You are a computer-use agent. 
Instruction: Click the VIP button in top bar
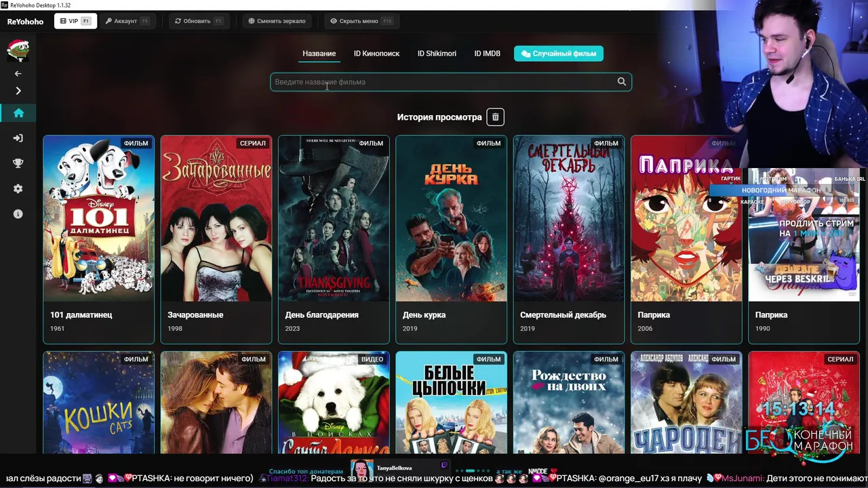pyautogui.click(x=75, y=21)
